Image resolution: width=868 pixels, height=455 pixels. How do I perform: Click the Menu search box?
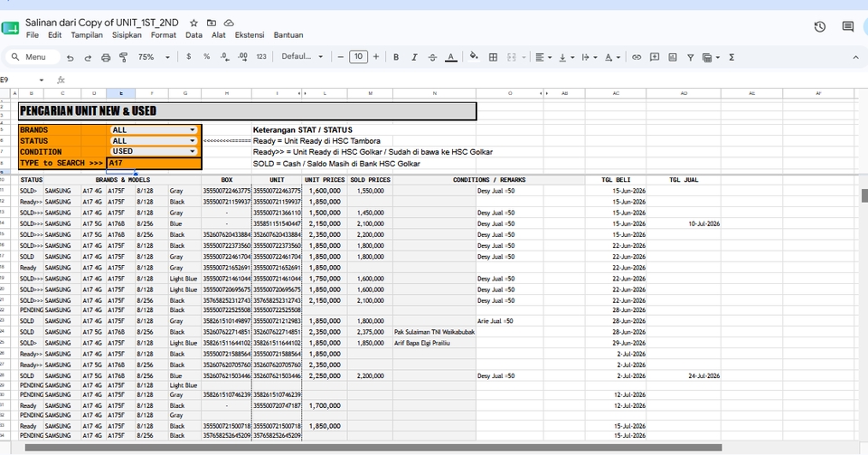(x=33, y=57)
